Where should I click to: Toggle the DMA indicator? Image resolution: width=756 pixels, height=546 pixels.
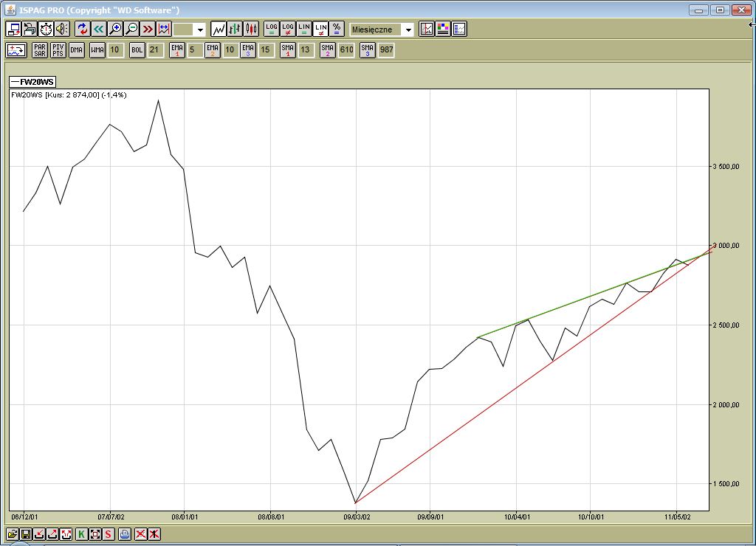(76, 50)
